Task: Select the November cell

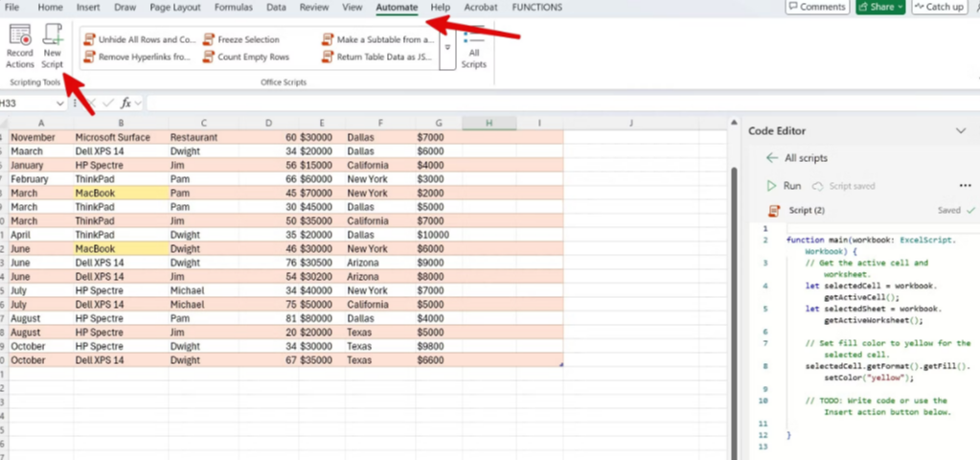Action: click(41, 137)
